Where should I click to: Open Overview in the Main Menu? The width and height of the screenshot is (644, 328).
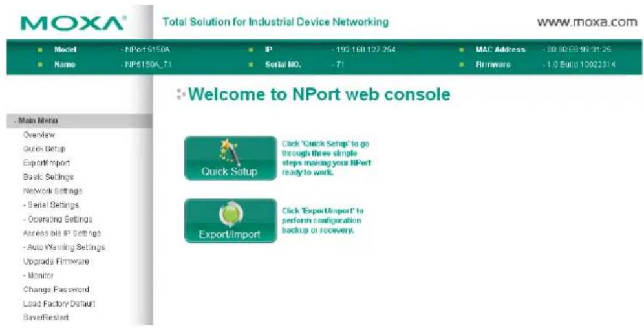pos(39,135)
